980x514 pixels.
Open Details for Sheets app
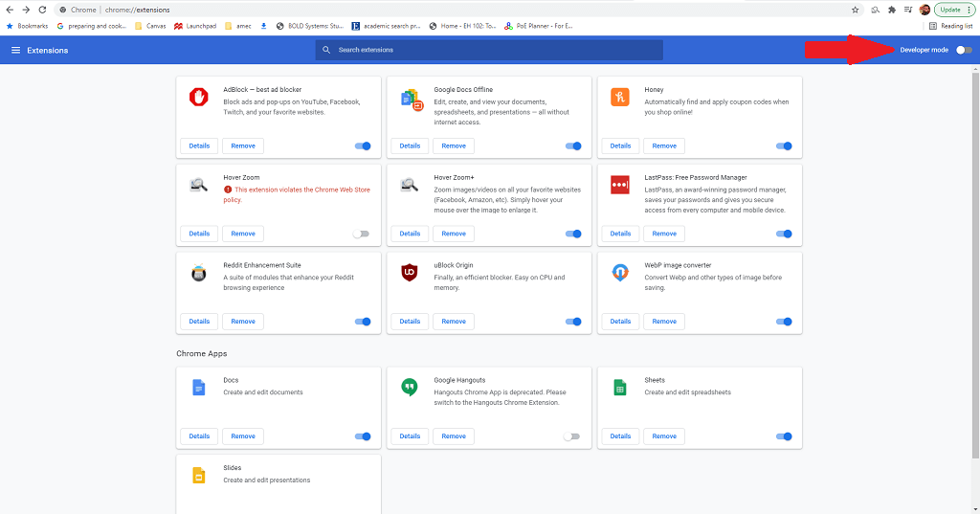[x=620, y=436]
